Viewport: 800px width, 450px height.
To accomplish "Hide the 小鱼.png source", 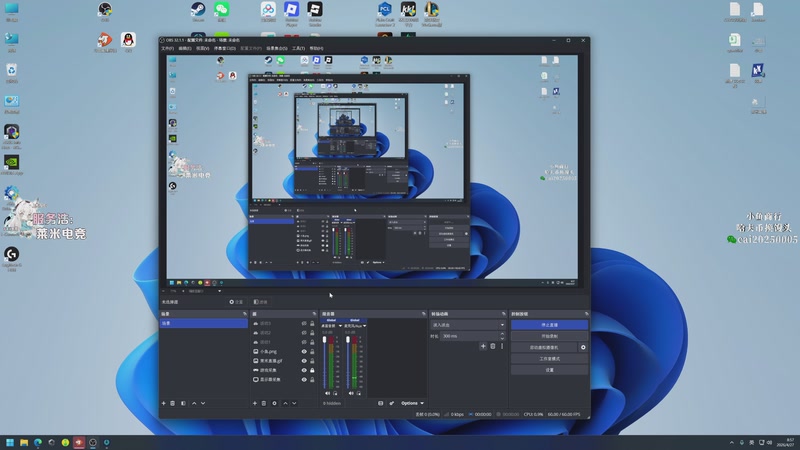I will [x=304, y=352].
